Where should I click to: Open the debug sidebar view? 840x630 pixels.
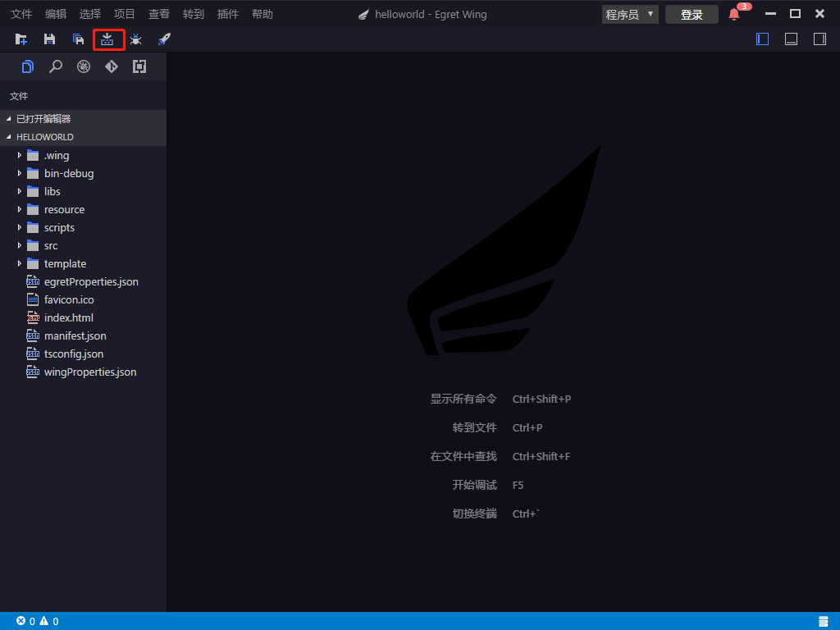point(84,66)
